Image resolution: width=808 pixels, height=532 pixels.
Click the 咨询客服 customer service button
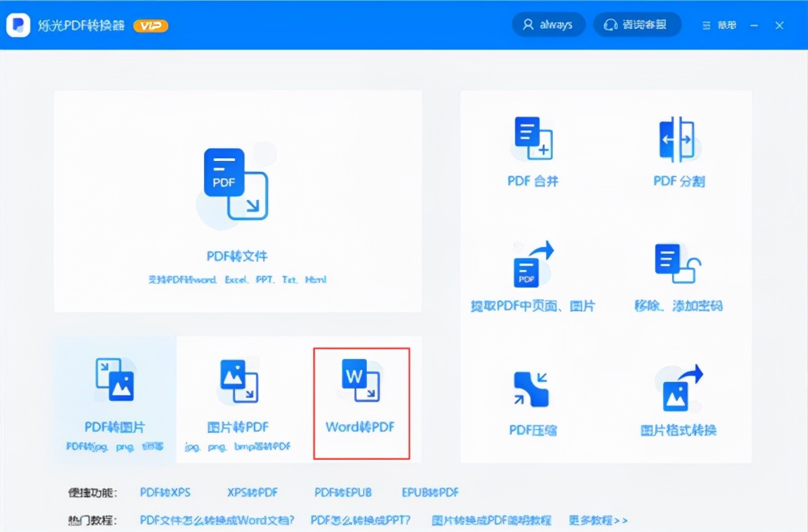click(637, 24)
